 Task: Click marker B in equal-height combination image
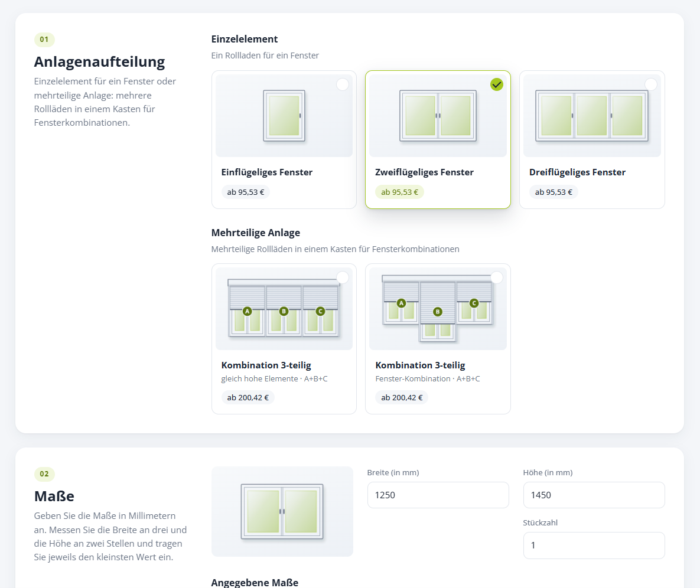284,311
